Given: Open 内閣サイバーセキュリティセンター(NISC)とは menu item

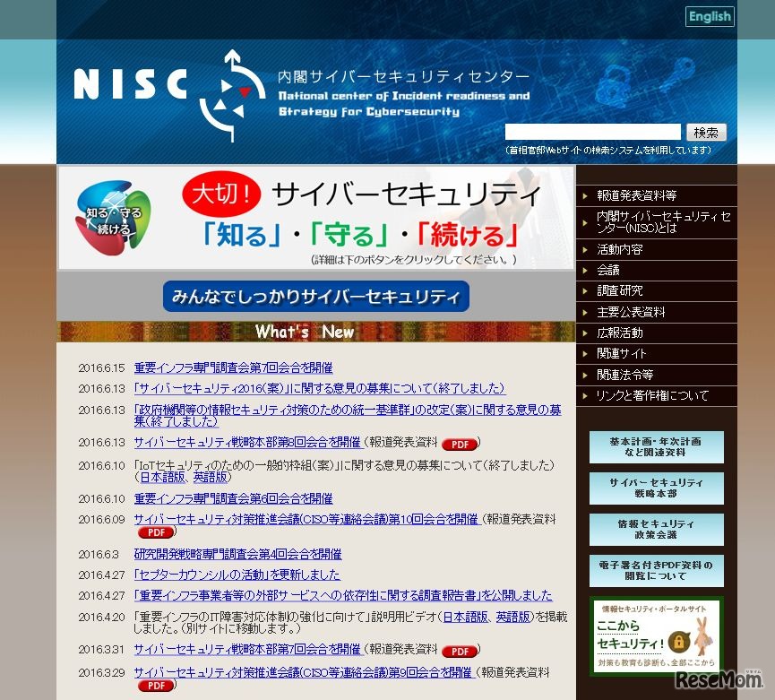Looking at the screenshot, I should coord(657,222).
